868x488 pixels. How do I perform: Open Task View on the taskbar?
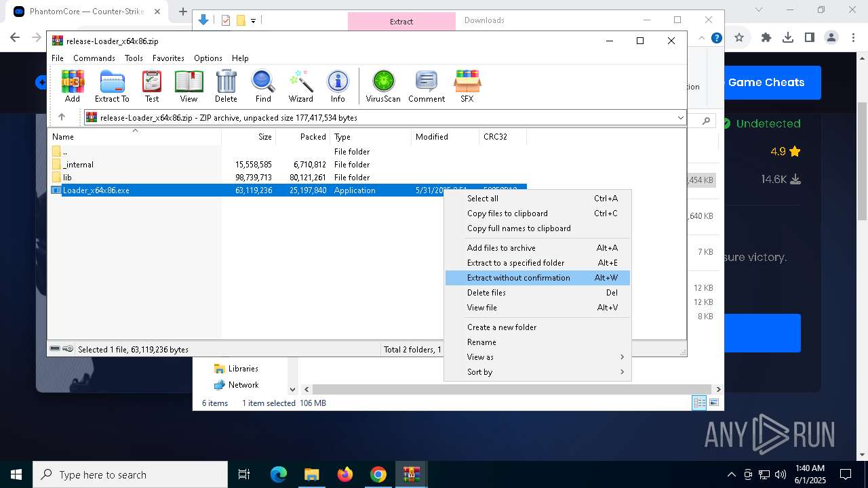(x=244, y=474)
